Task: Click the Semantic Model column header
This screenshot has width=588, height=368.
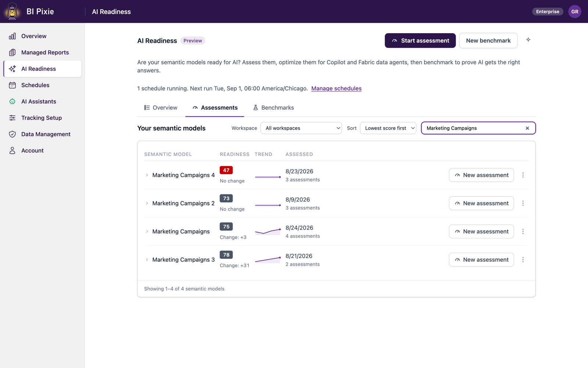Action: (x=168, y=154)
